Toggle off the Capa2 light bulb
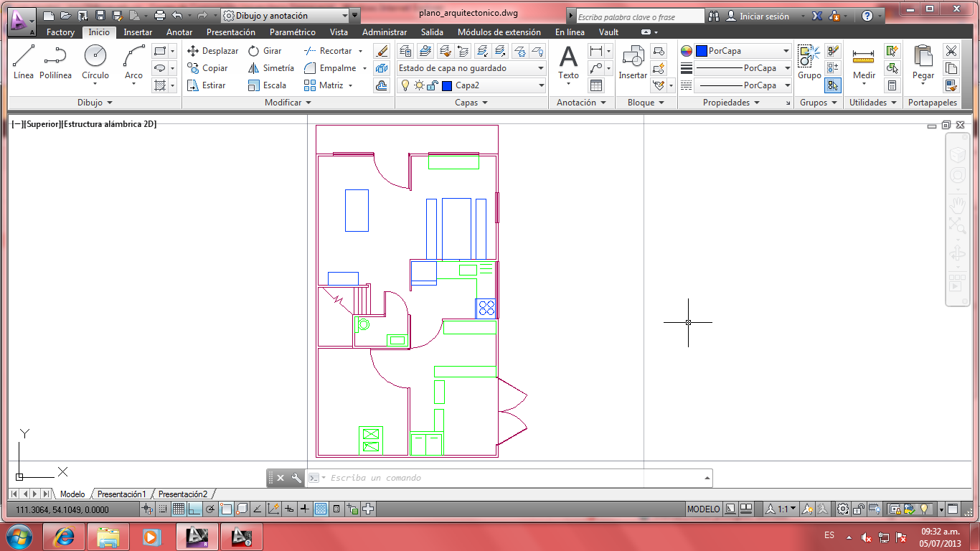Viewport: 980px width, 551px height. coord(404,85)
